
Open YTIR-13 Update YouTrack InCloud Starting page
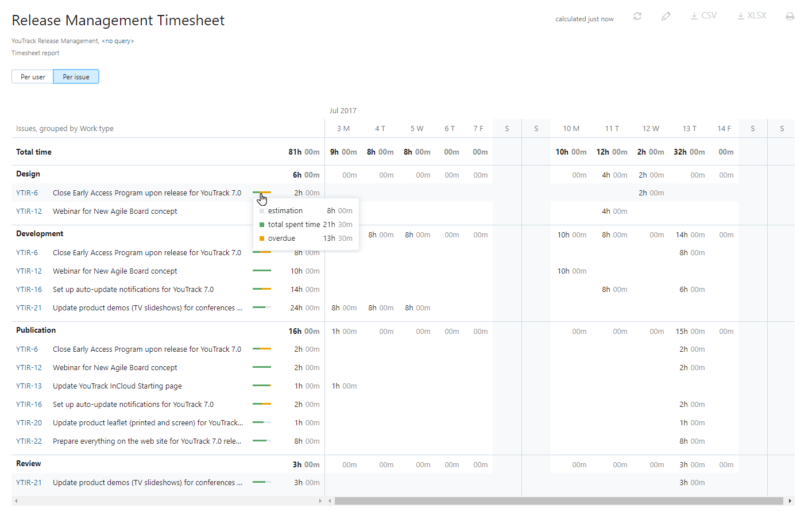click(x=29, y=386)
